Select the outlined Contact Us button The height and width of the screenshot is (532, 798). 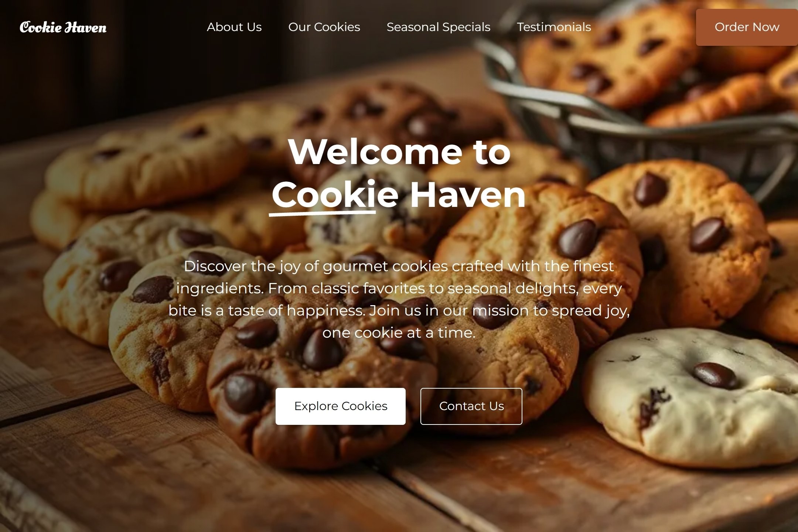click(471, 406)
